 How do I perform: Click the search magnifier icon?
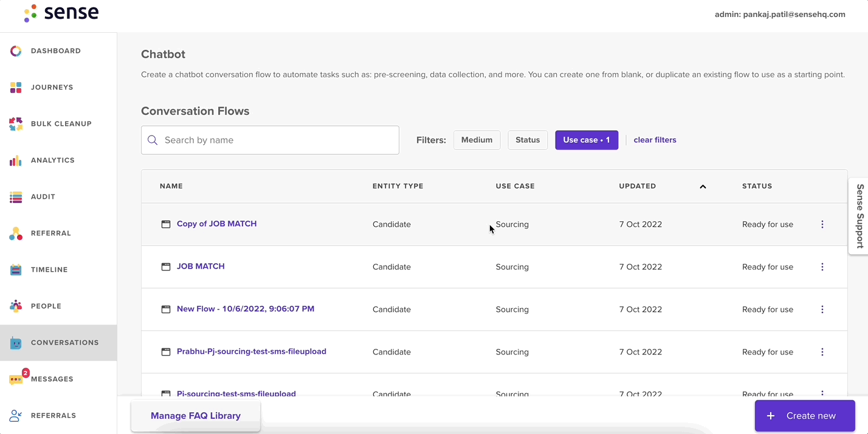[153, 140]
